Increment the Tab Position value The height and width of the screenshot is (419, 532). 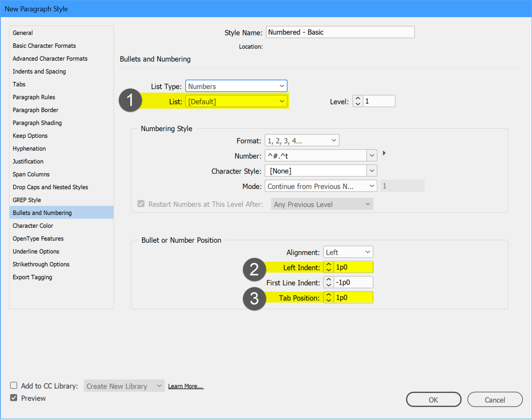(x=328, y=295)
